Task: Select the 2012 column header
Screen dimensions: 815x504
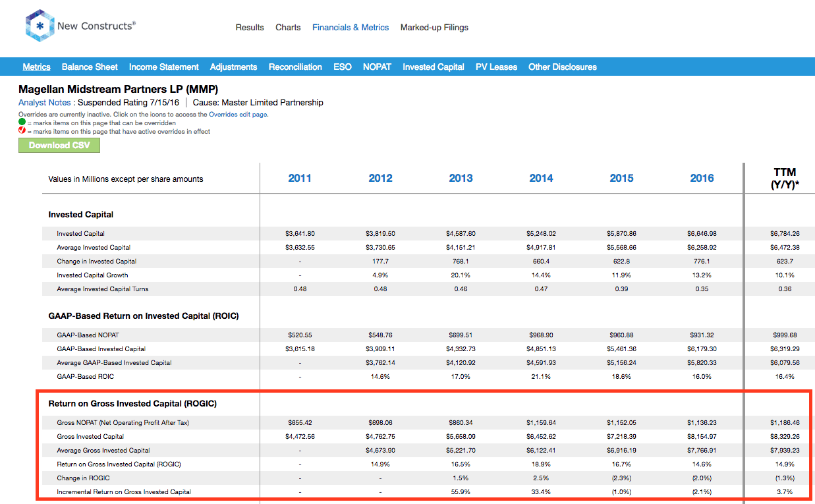Action: 380,178
